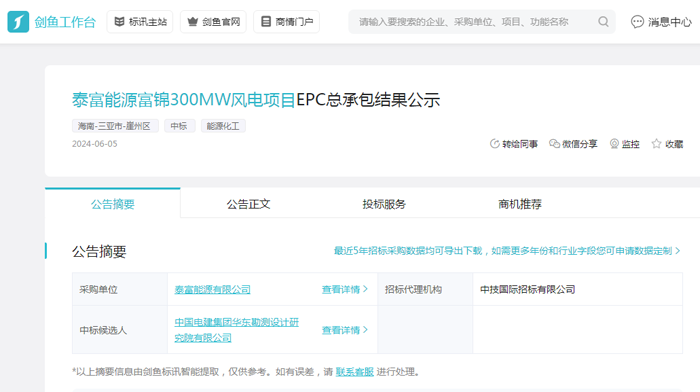The image size is (700, 392).
Task: Switch to the 公告摘要 tab
Action: tap(112, 204)
